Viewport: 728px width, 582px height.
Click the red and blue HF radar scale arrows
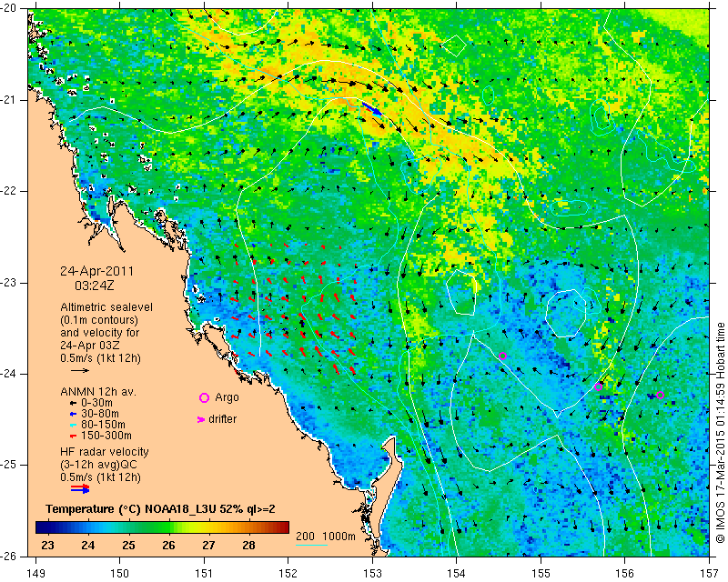(80, 488)
